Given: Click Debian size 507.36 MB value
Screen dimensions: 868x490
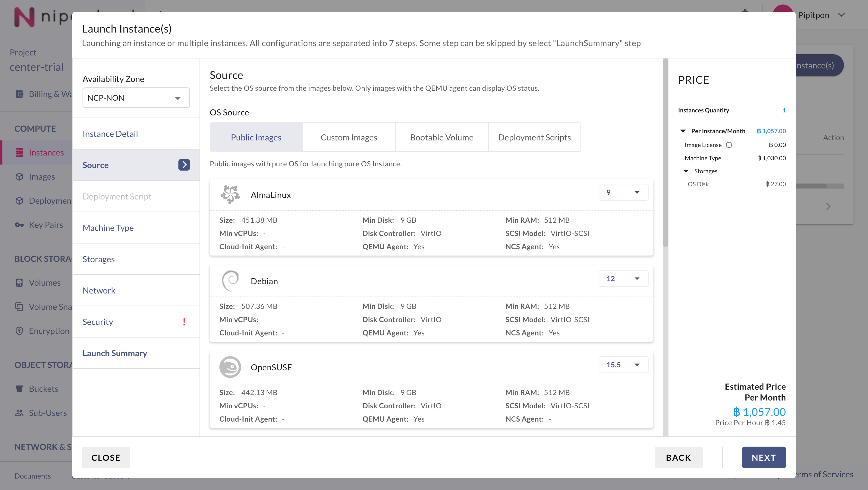Looking at the screenshot, I should click(x=259, y=306).
